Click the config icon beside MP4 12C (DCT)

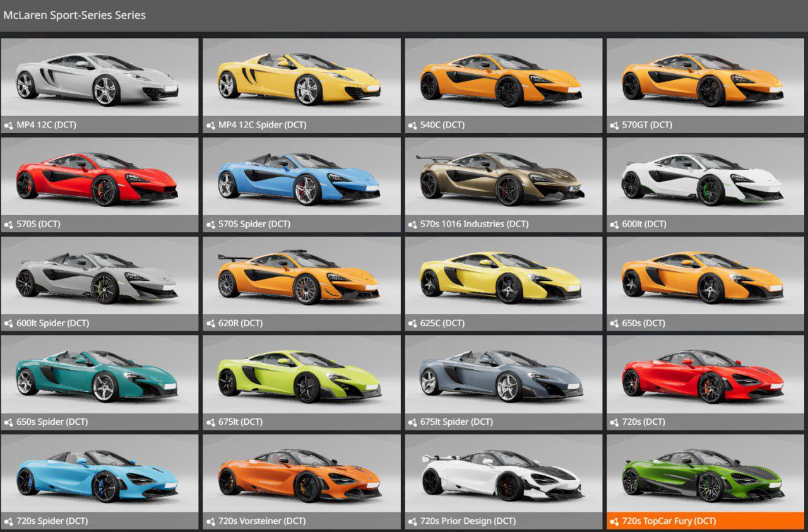tap(8, 125)
